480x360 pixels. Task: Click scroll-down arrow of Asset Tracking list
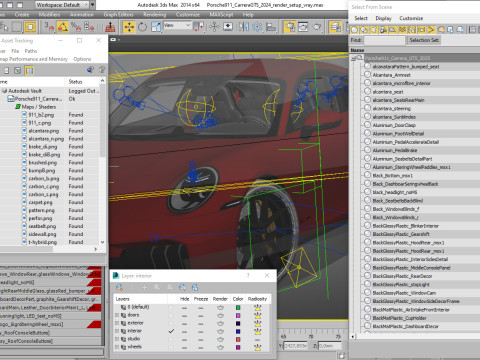click(x=102, y=242)
